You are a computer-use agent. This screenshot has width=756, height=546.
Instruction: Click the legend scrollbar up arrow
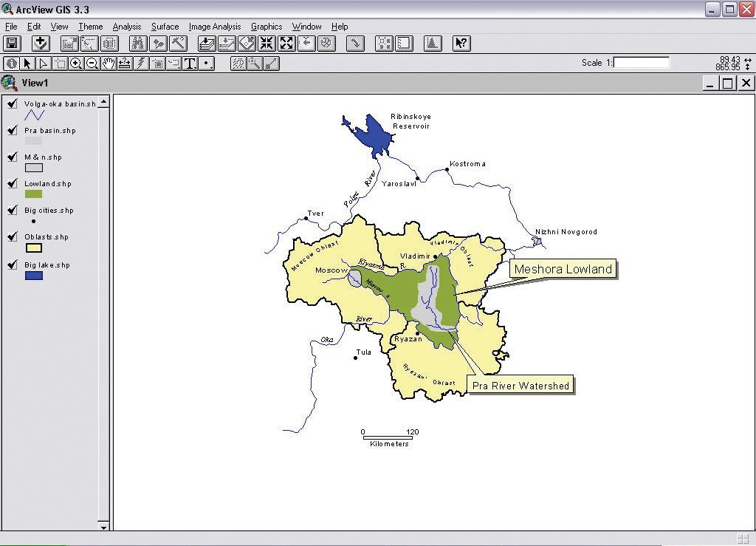103,101
